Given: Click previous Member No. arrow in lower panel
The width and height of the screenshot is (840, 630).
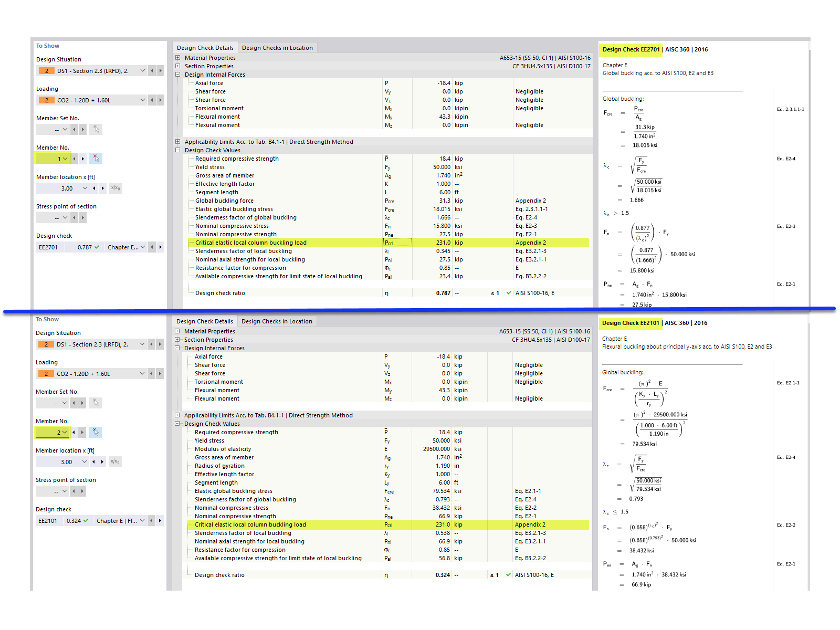Looking at the screenshot, I should (x=74, y=432).
